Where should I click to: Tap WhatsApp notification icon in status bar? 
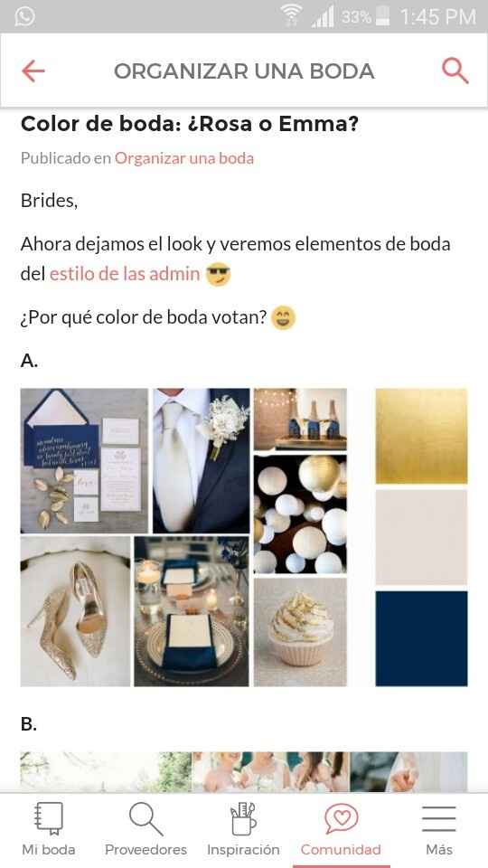click(25, 16)
